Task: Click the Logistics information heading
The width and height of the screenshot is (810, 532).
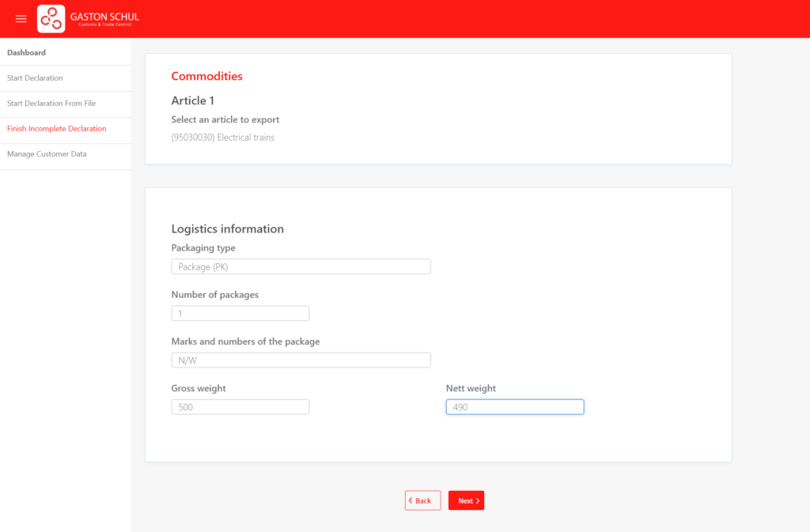Action: point(227,229)
